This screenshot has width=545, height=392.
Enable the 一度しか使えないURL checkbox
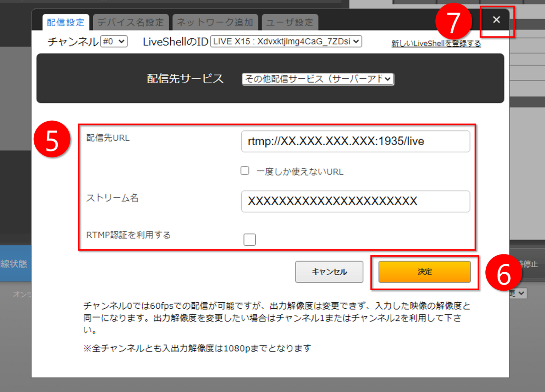click(245, 170)
